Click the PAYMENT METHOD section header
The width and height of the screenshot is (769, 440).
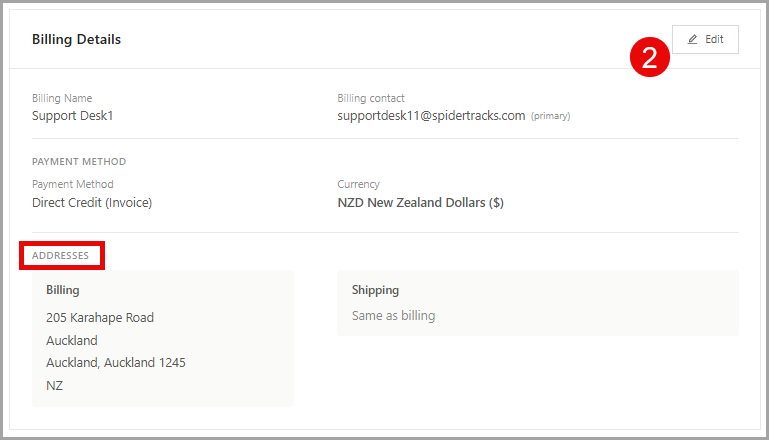click(79, 161)
